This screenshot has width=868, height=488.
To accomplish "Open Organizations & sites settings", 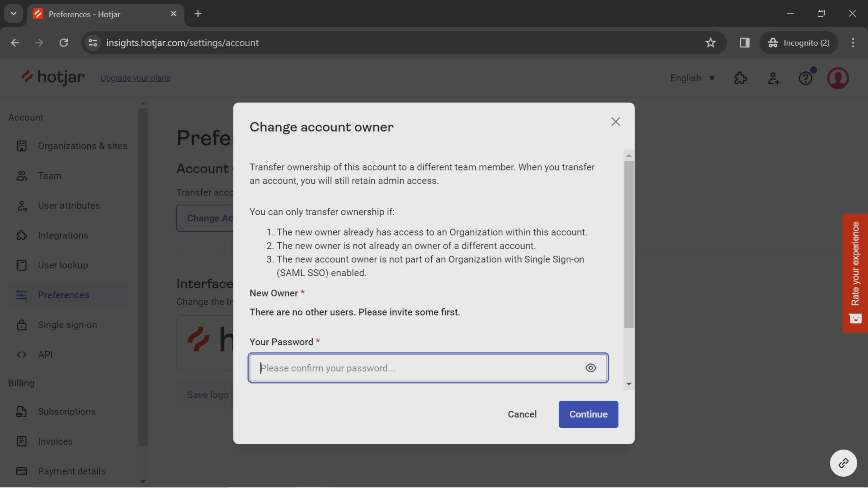I will 82,146.
